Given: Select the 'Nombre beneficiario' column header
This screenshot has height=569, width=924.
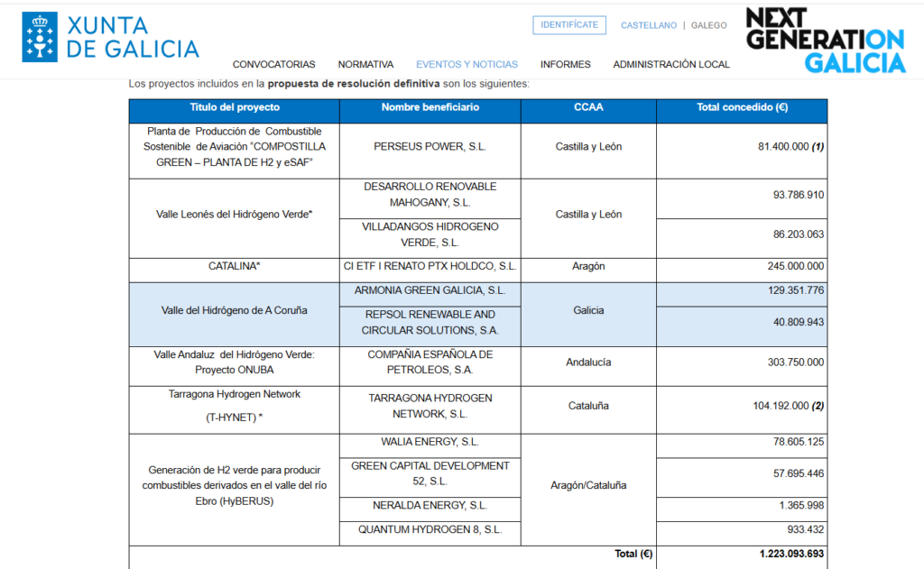Looking at the screenshot, I should 430,111.
